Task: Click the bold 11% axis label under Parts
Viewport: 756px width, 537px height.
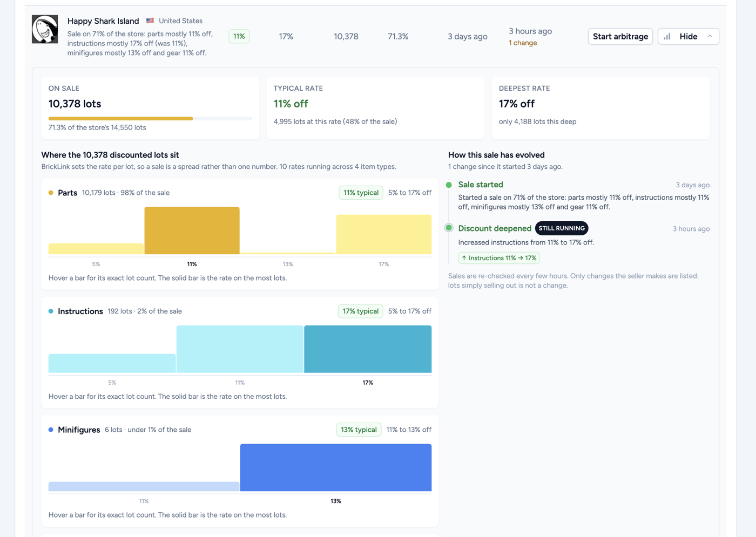Action: coord(192,264)
